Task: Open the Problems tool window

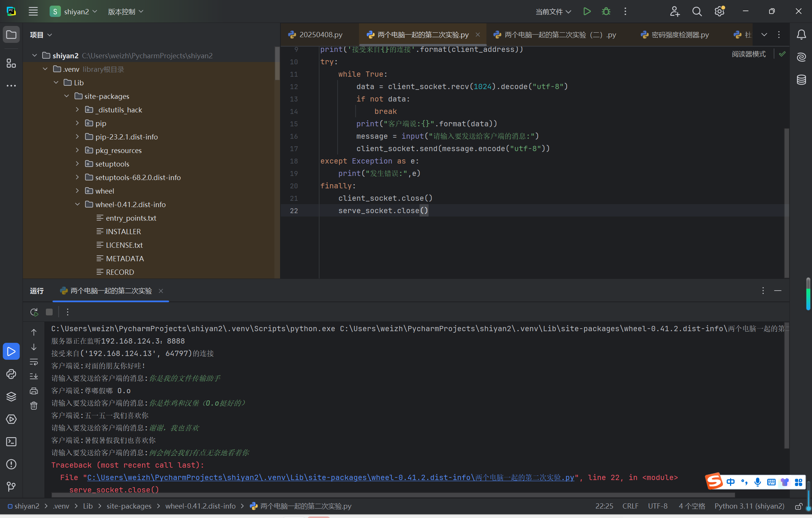Action: click(x=11, y=464)
